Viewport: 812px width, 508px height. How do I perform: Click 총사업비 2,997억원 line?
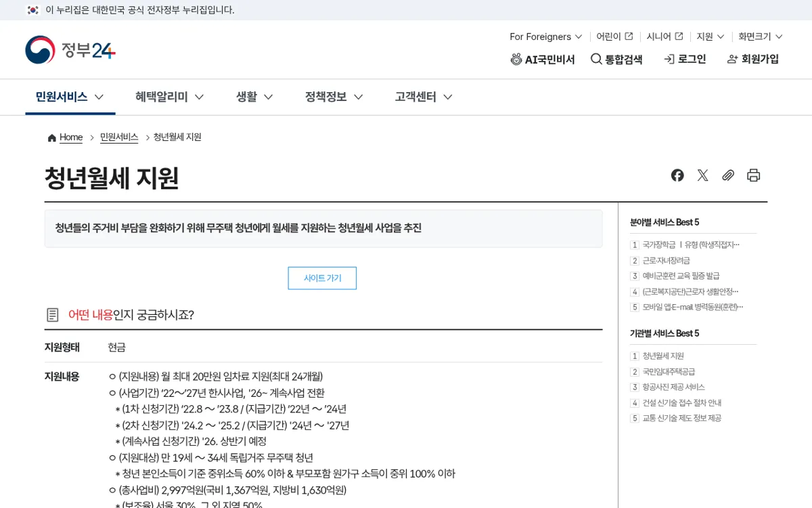coord(227,490)
